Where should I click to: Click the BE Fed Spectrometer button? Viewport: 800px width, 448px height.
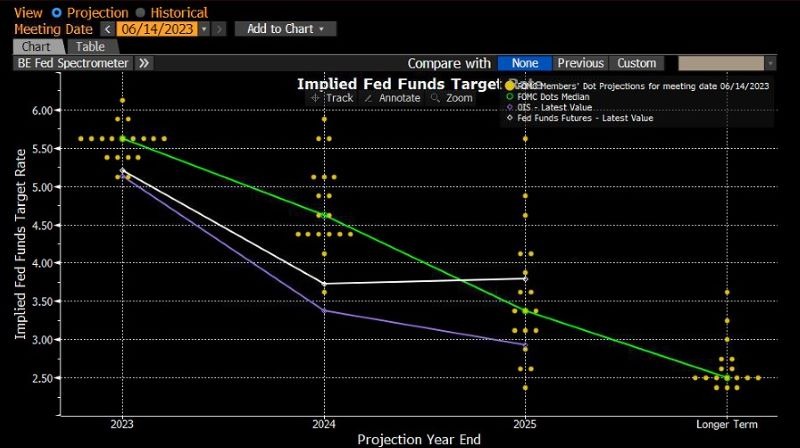coord(73,63)
